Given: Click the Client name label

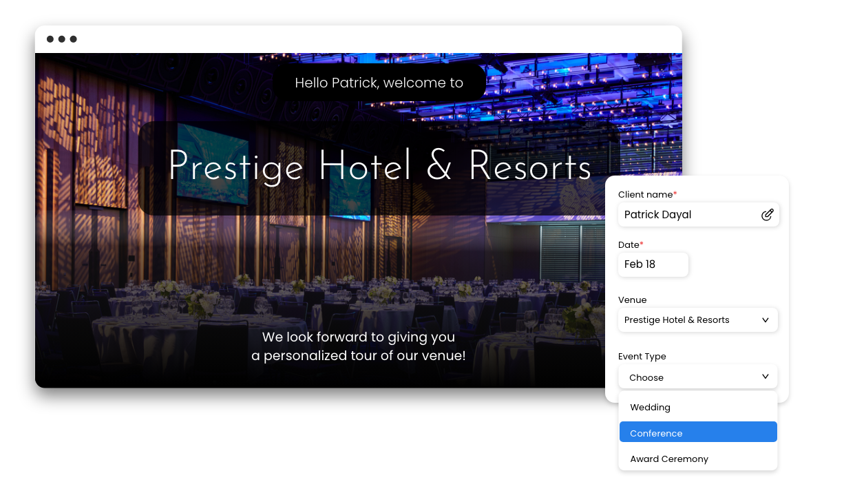Looking at the screenshot, I should [x=647, y=195].
